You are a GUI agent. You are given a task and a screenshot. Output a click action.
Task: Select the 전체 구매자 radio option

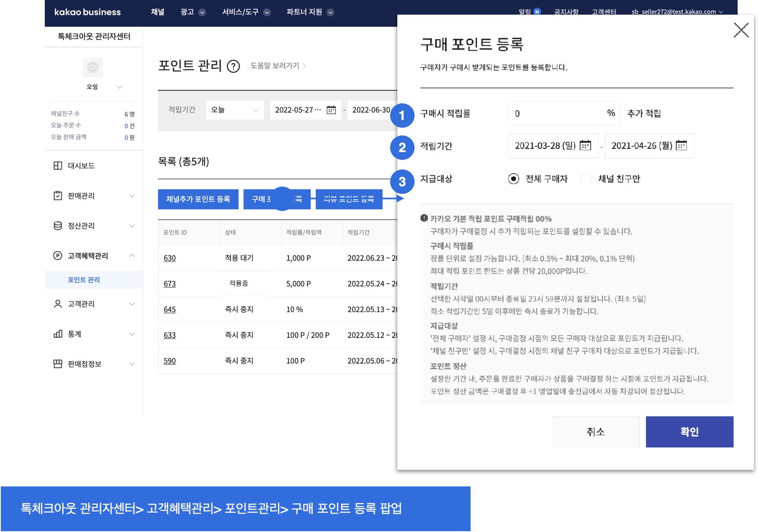(513, 179)
